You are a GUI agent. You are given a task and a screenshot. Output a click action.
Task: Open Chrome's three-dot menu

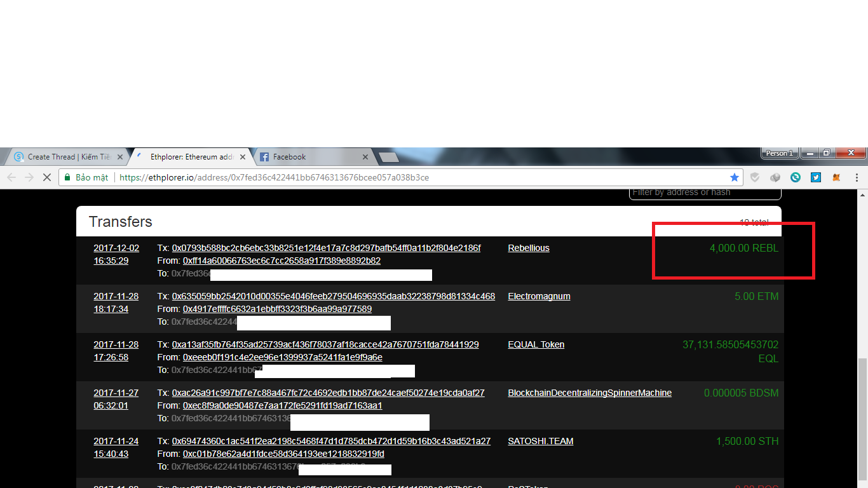[x=857, y=177]
